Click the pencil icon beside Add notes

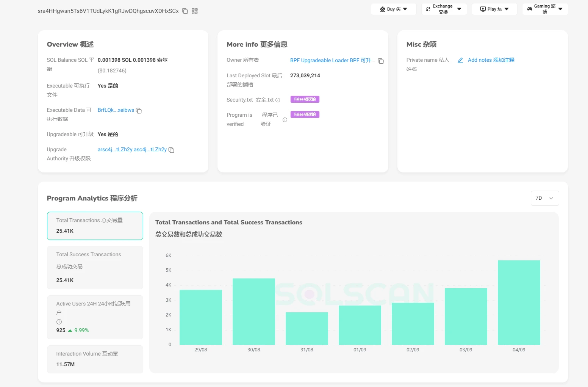[x=460, y=60]
